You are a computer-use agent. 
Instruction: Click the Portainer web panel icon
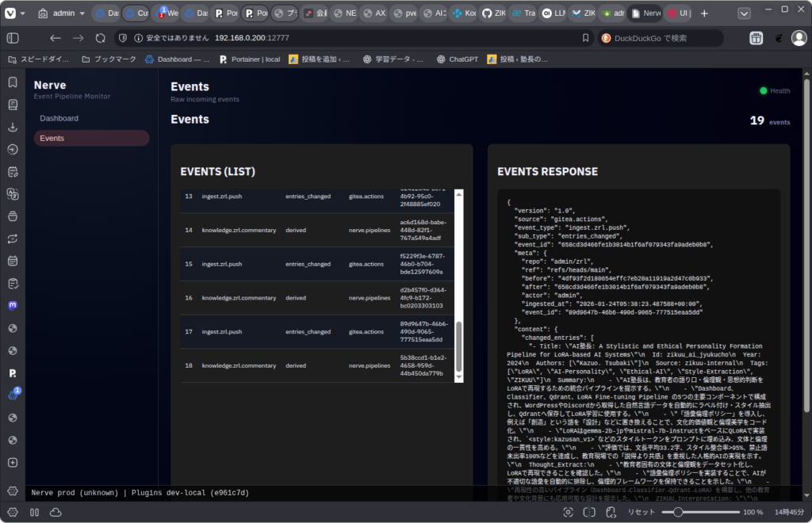13,372
